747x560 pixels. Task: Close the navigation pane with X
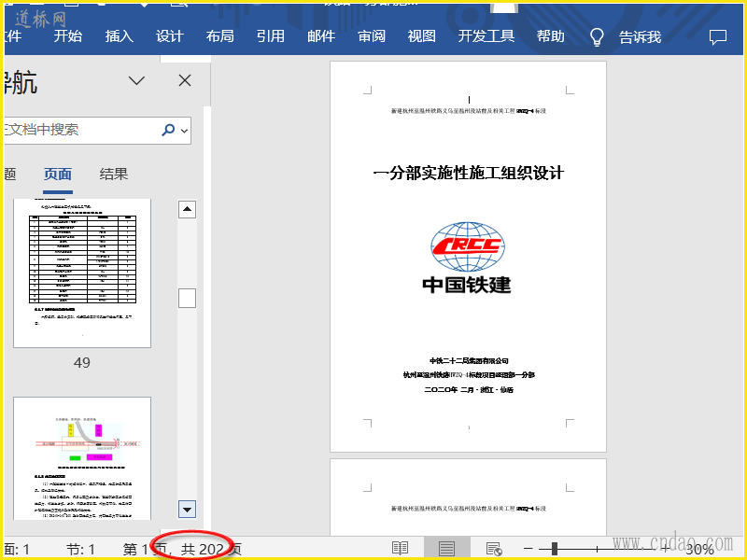(185, 80)
